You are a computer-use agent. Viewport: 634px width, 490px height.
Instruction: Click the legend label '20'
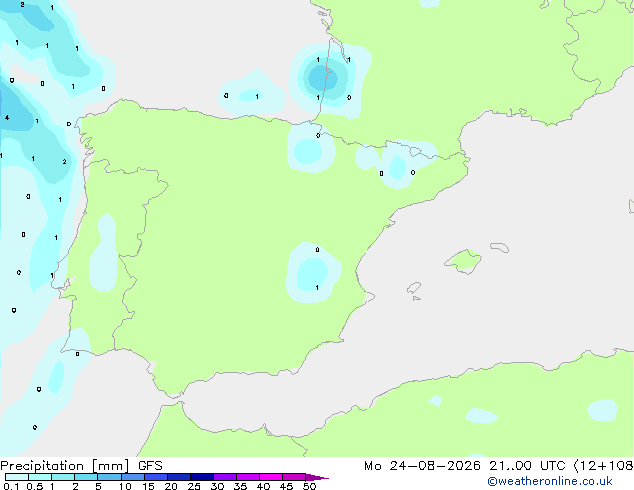point(171,486)
